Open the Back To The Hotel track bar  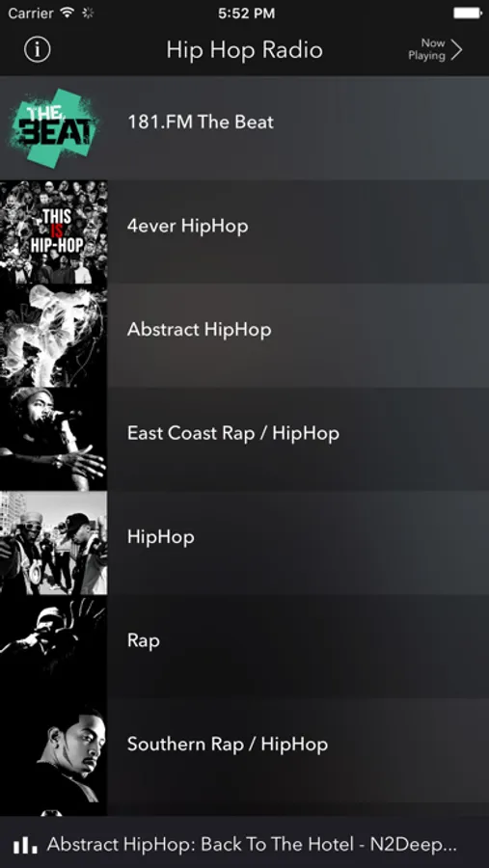(x=244, y=843)
